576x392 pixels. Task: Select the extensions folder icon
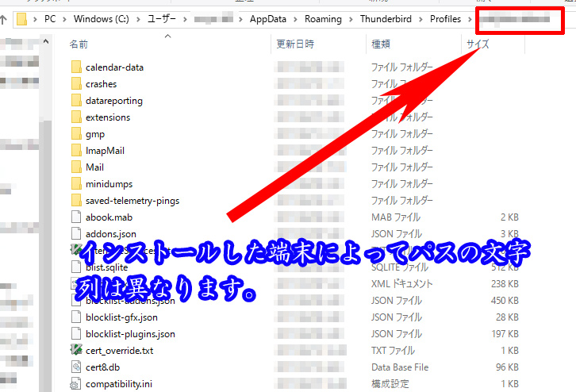tap(76, 117)
